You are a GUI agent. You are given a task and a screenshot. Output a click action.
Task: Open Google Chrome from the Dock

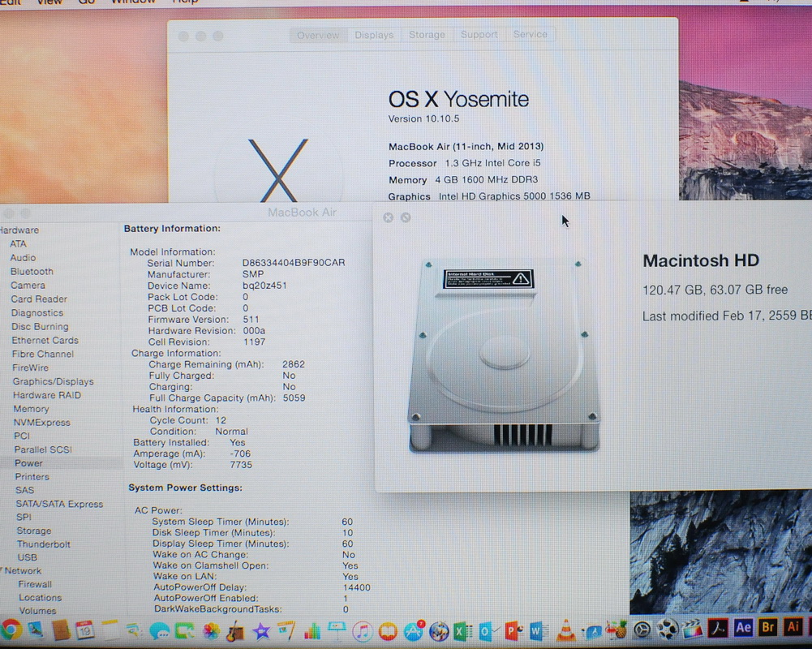click(x=11, y=630)
